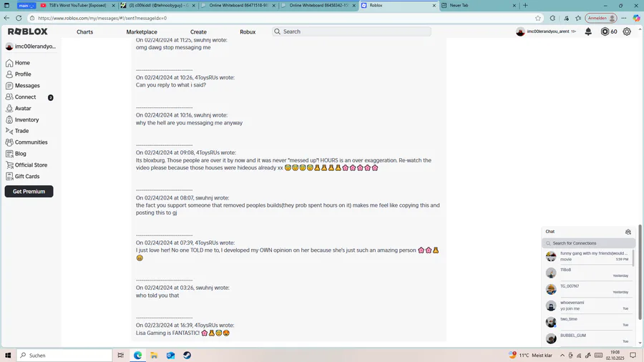Image resolution: width=644 pixels, height=362 pixels.
Task: Click Chat panel header
Action: pyautogui.click(x=588, y=232)
